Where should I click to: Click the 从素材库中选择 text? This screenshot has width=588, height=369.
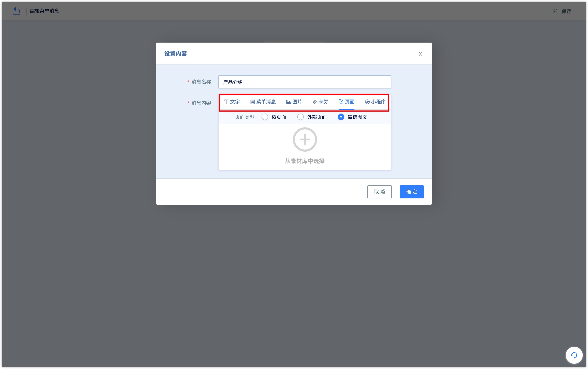305,161
